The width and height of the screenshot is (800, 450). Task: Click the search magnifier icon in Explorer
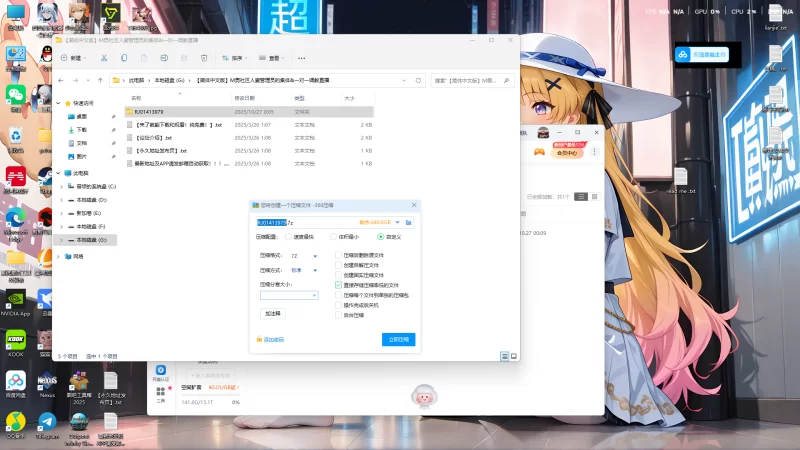coord(506,80)
